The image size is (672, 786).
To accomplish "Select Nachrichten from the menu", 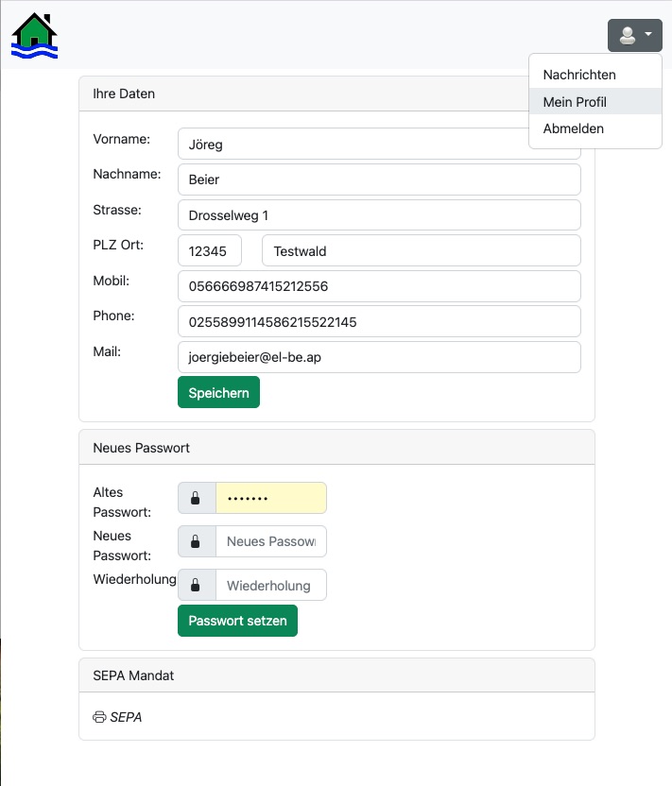I will point(577,74).
